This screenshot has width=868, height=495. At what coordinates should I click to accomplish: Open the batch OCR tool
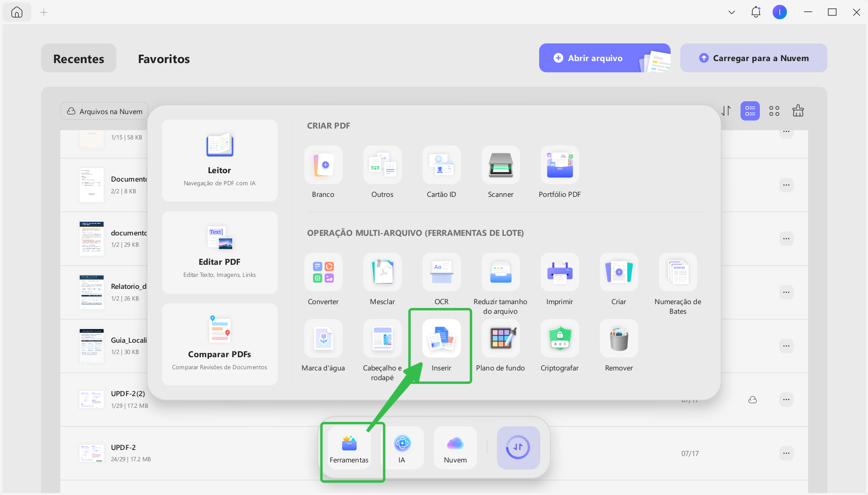(441, 272)
